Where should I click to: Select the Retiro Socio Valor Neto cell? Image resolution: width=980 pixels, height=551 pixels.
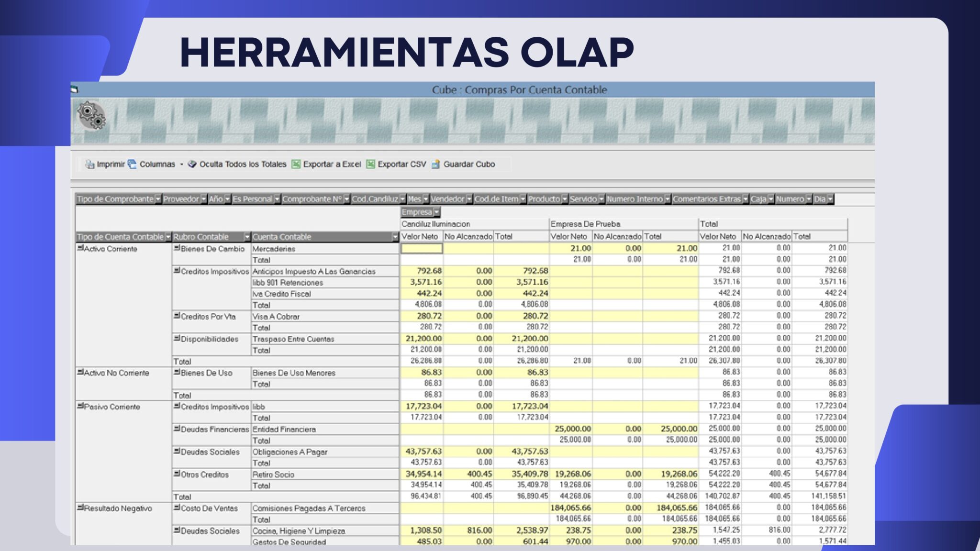[x=421, y=474]
